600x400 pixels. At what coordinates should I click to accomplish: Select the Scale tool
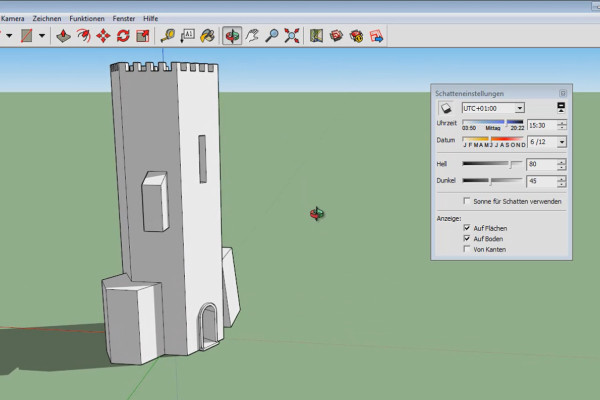tap(143, 36)
